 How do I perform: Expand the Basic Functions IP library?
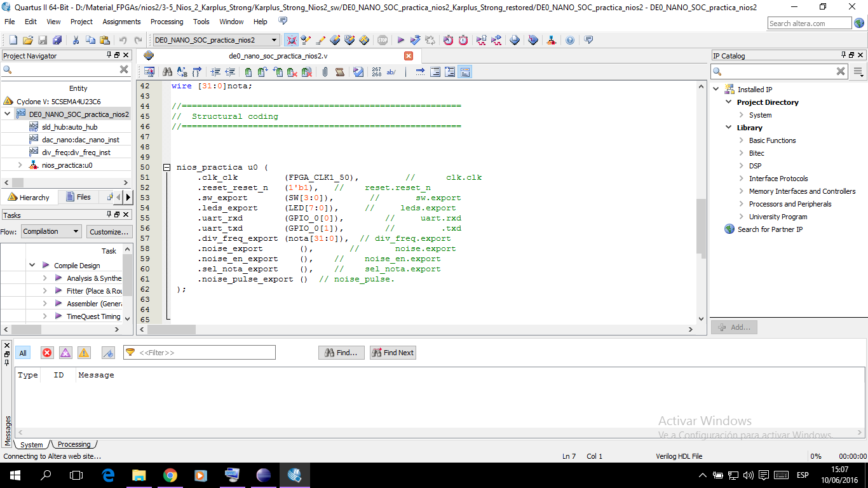coord(742,140)
